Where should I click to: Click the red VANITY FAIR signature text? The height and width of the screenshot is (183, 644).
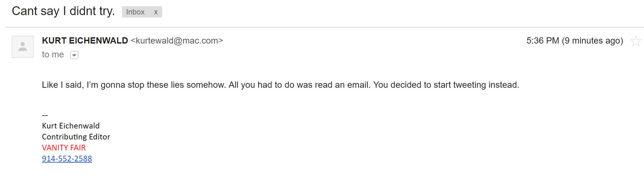64,147
